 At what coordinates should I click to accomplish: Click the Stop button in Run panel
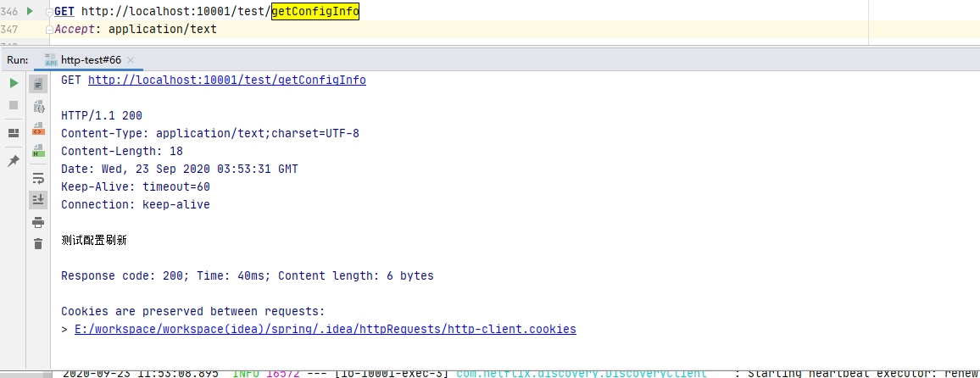coord(14,105)
